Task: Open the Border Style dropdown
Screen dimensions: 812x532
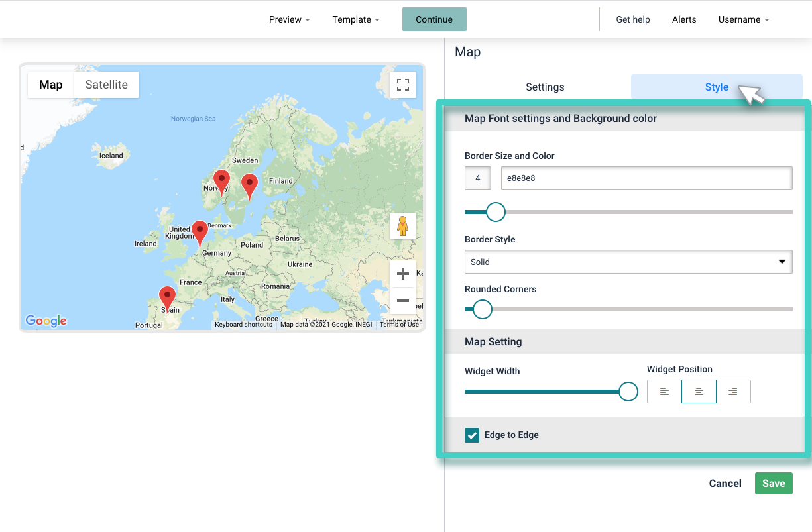Action: pos(628,262)
